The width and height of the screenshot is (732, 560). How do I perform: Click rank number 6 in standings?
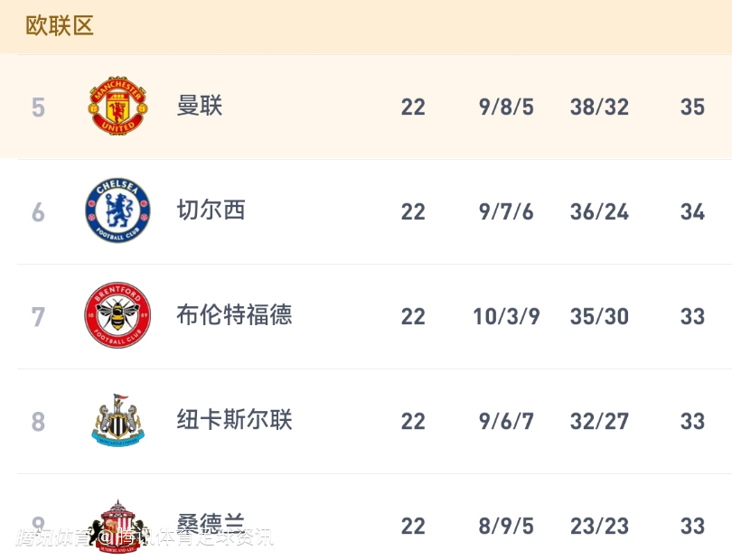(38, 212)
